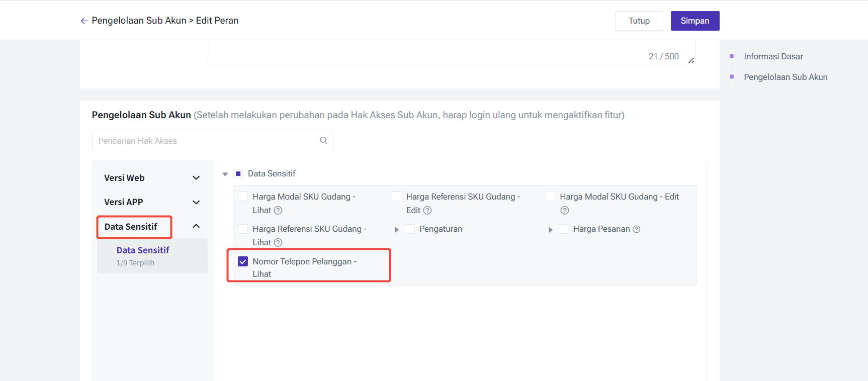The image size is (868, 381).
Task: Click the textarea resize handle
Action: (691, 60)
